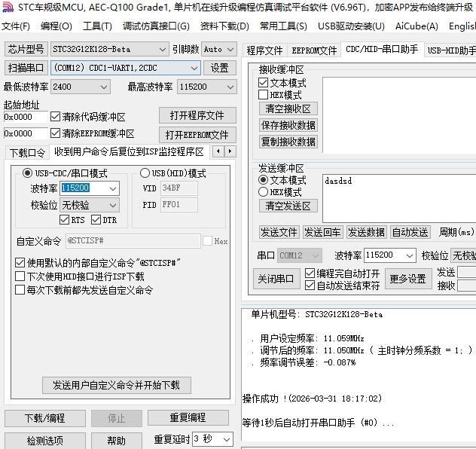This screenshot has width=476, height=449.
Task: Expand the 最高波特率 115200 dropdown
Action: 230,87
